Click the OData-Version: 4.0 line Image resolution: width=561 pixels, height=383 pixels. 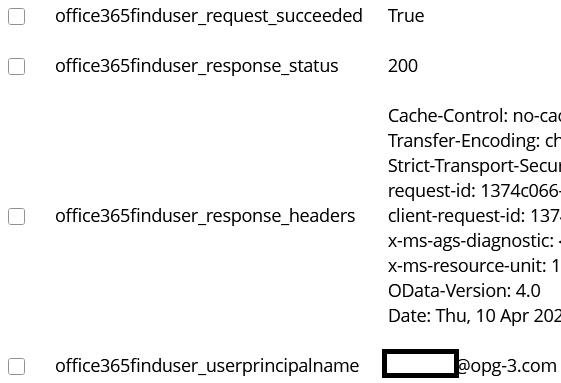[464, 291]
